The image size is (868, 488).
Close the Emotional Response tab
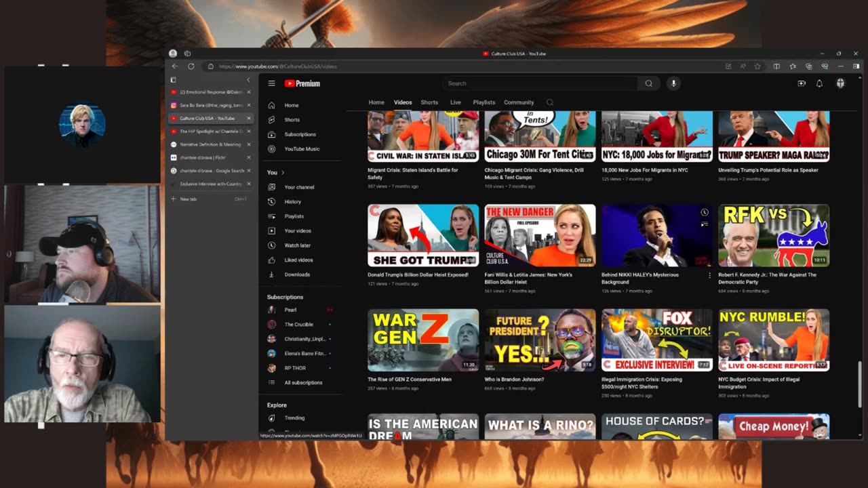pos(249,92)
